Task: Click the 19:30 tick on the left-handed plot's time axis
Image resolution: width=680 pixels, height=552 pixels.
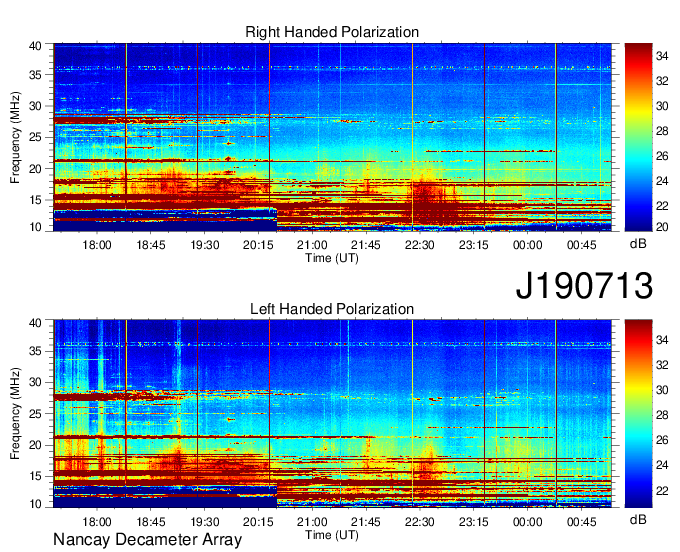Action: tap(205, 522)
